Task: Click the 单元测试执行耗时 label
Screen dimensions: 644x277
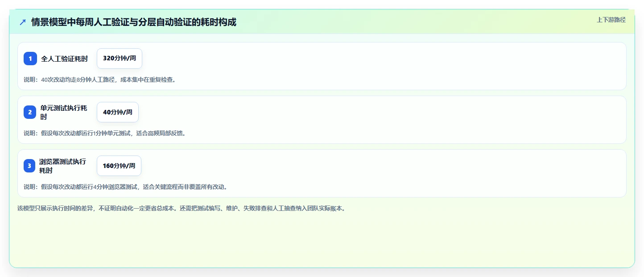Action: pyautogui.click(x=64, y=112)
